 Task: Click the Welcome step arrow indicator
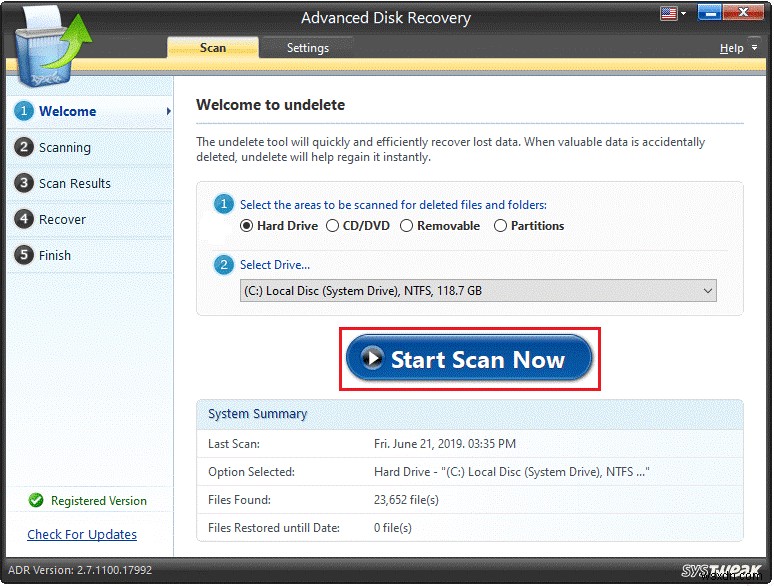[x=168, y=112]
